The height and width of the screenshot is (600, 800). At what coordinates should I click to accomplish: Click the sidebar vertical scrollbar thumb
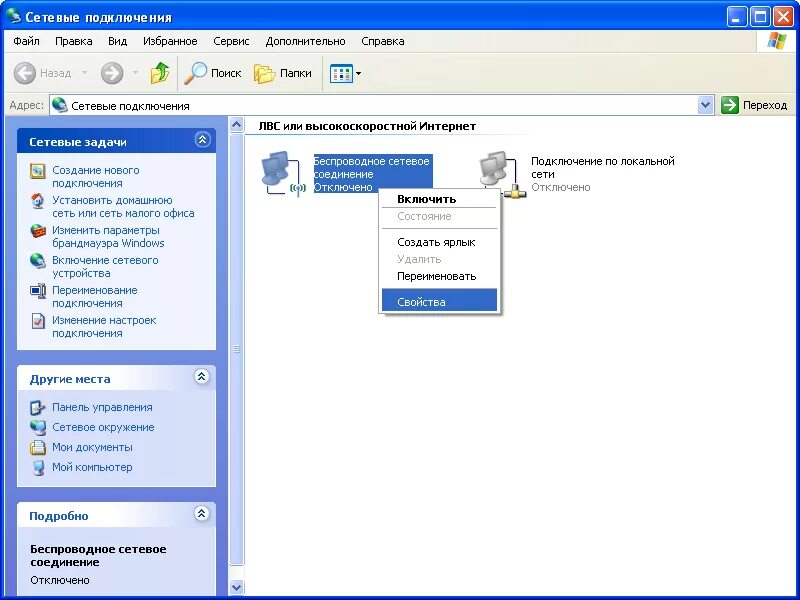(x=236, y=349)
